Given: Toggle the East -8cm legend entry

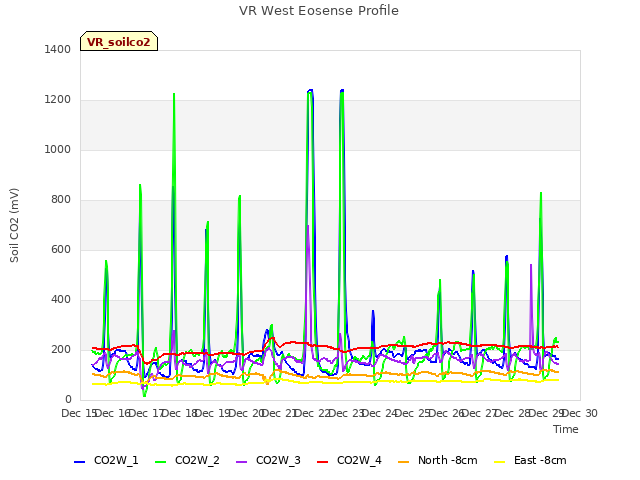Looking at the screenshot, I should point(530,460).
